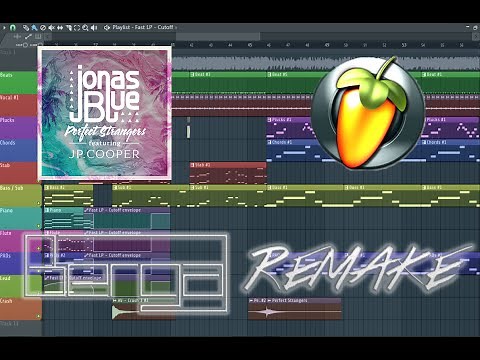Screen dimensions: 480x360
Task: Open clip menu of Beat #5 clip
Action: 270,74
